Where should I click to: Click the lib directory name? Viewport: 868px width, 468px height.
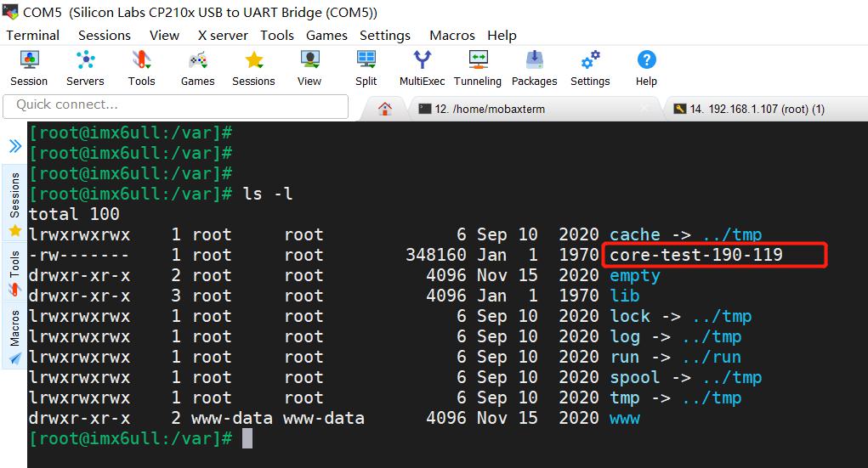point(624,296)
